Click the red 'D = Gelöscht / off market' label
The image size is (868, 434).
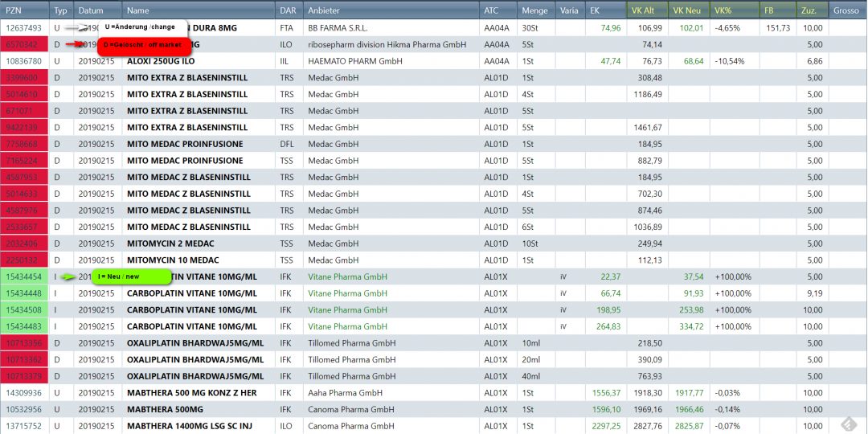pyautogui.click(x=145, y=45)
